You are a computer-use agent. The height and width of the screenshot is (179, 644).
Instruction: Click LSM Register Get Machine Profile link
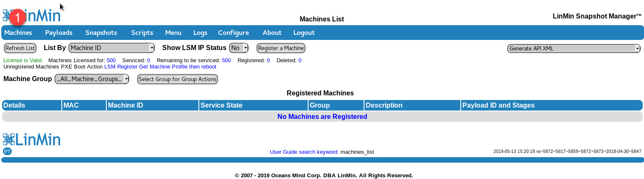(x=160, y=67)
